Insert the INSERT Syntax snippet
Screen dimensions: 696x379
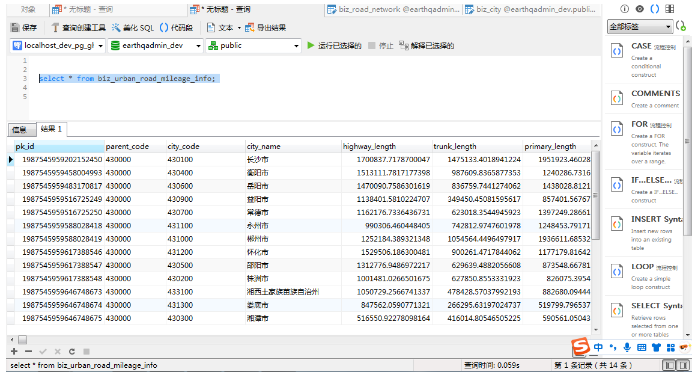pos(644,233)
